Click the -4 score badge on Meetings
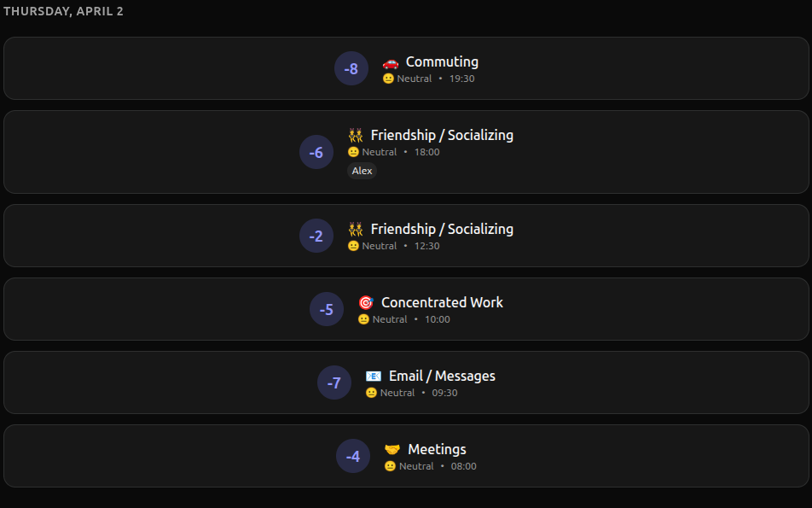Image resolution: width=812 pixels, height=508 pixels. [353, 456]
